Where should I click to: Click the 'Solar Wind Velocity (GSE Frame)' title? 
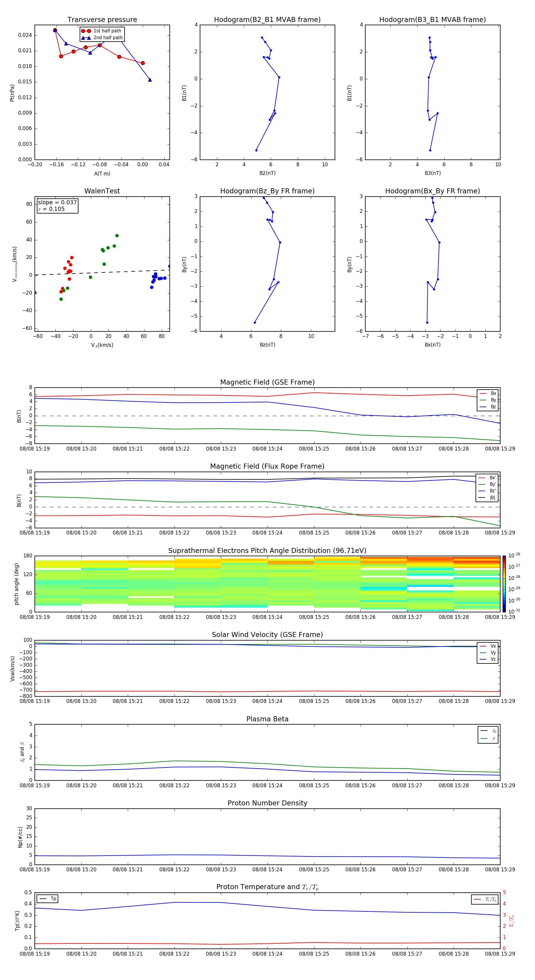pyautogui.click(x=267, y=635)
